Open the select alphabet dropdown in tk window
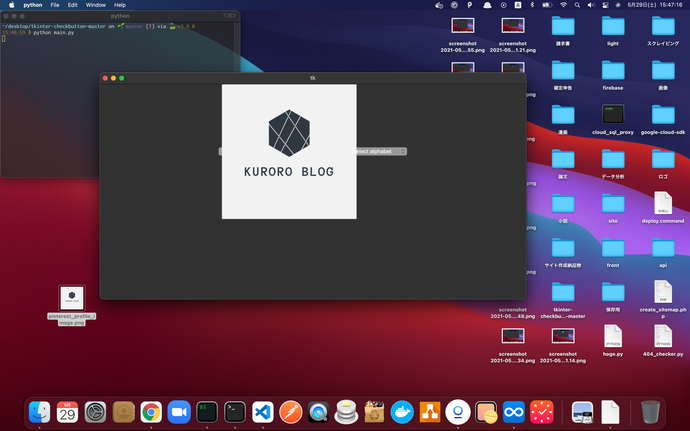 pyautogui.click(x=381, y=151)
